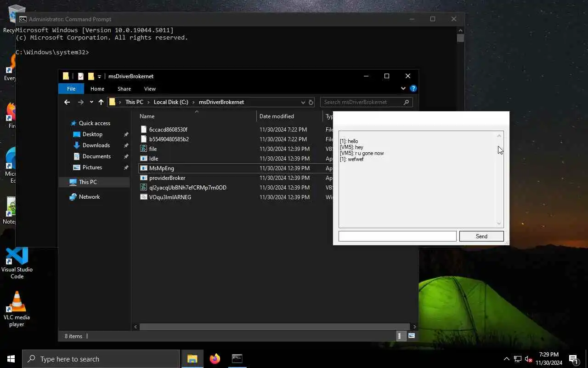The image size is (588, 368).
Task: Open taskbar clock showing 7:29 PM
Action: click(548, 359)
